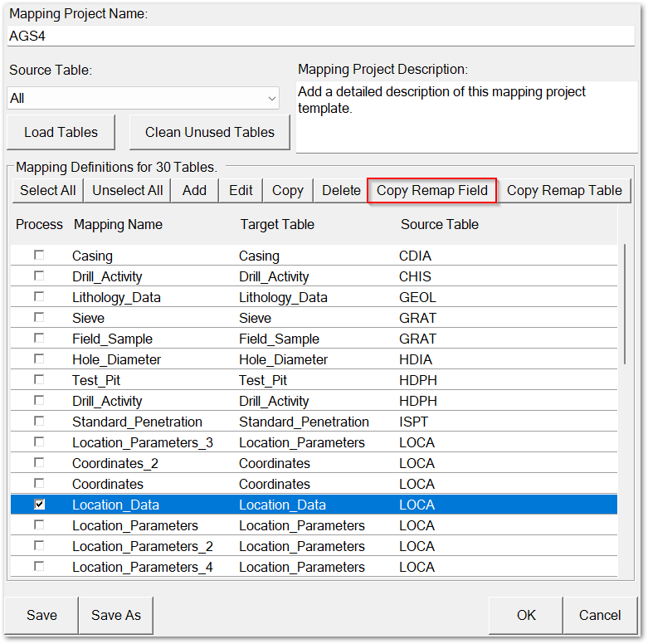
Task: Click the Save As button
Action: coord(115,615)
